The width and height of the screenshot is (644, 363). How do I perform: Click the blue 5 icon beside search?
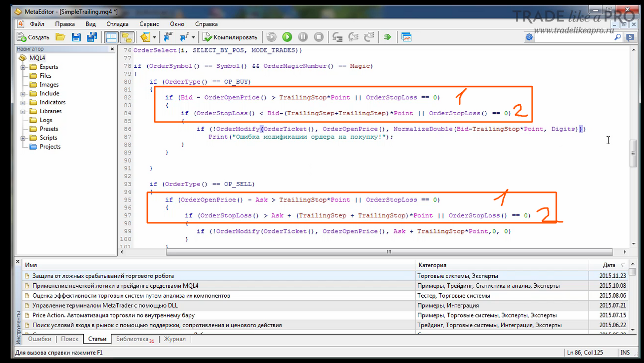(630, 37)
